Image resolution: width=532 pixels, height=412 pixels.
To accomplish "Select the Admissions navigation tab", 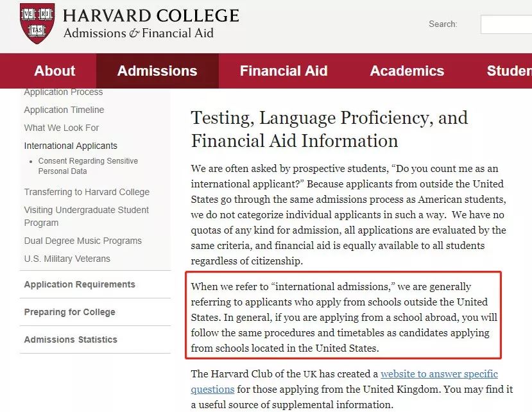I will coord(157,71).
